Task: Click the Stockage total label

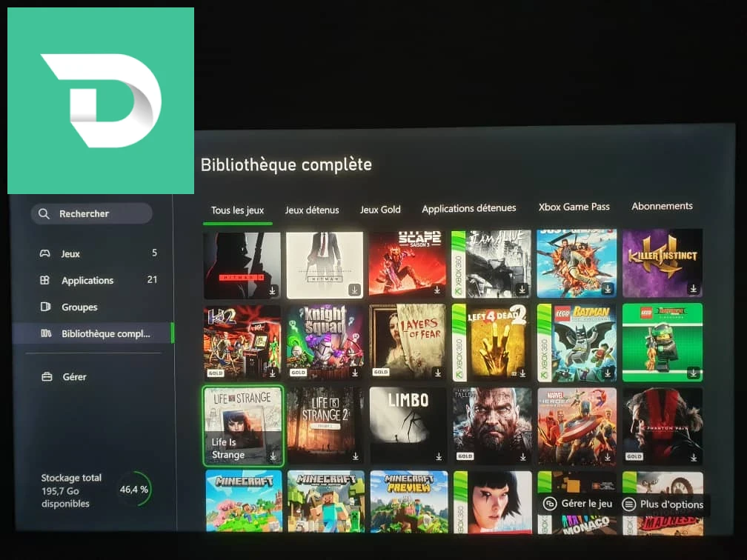Action: (x=71, y=478)
